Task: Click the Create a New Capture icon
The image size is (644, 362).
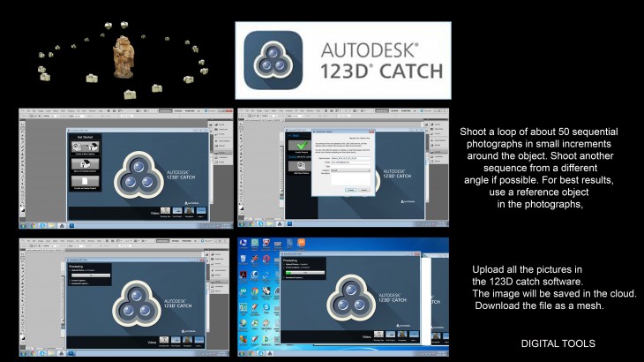Action: [85, 148]
